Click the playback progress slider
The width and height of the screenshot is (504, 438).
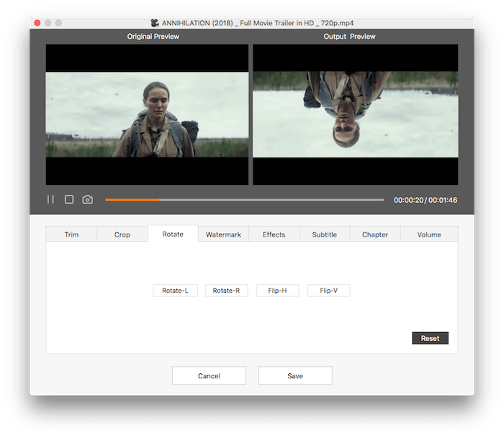click(244, 200)
